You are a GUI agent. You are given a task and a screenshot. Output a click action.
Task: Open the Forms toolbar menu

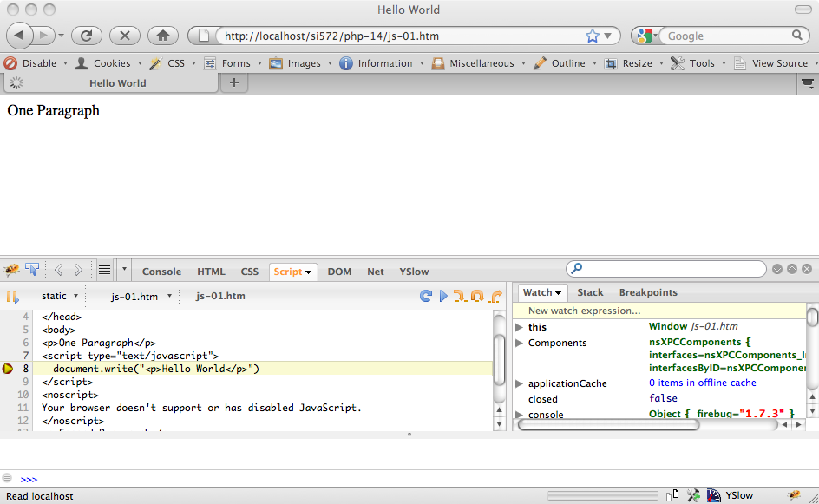click(233, 63)
